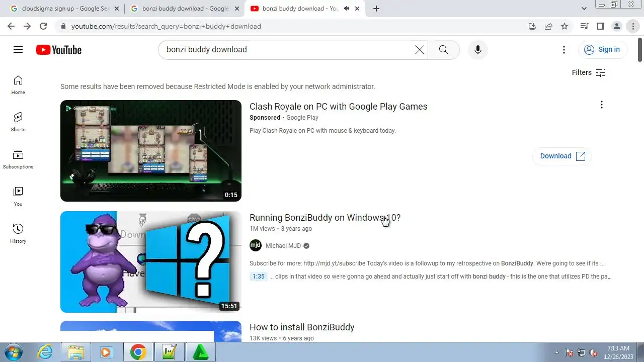Open the green triangle app in taskbar
Screen dimensions: 644x362
200,352
